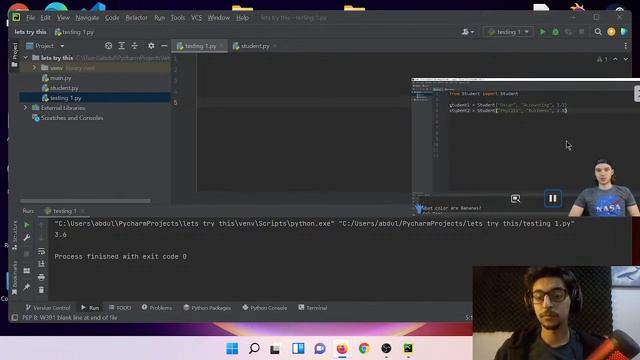Open the Refactor menu

[x=136, y=18]
